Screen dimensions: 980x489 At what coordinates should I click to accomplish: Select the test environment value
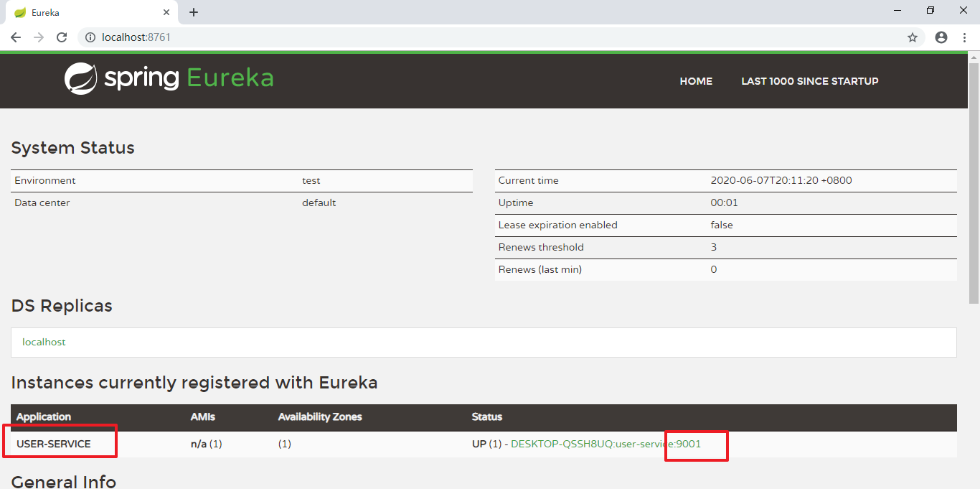click(x=311, y=180)
